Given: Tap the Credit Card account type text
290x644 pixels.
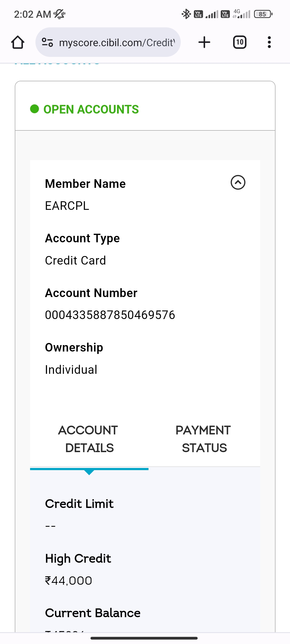Looking at the screenshot, I should (x=75, y=260).
